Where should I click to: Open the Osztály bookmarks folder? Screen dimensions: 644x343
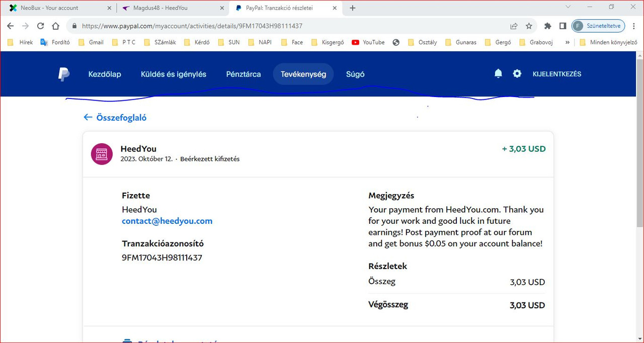[x=423, y=42]
